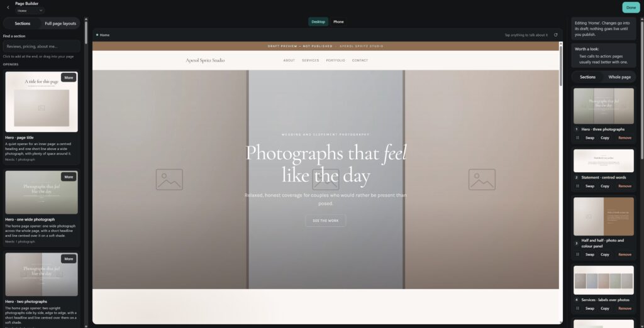The height and width of the screenshot is (328, 644).
Task: Click the left panel vertical scrollbar
Action: click(86, 33)
